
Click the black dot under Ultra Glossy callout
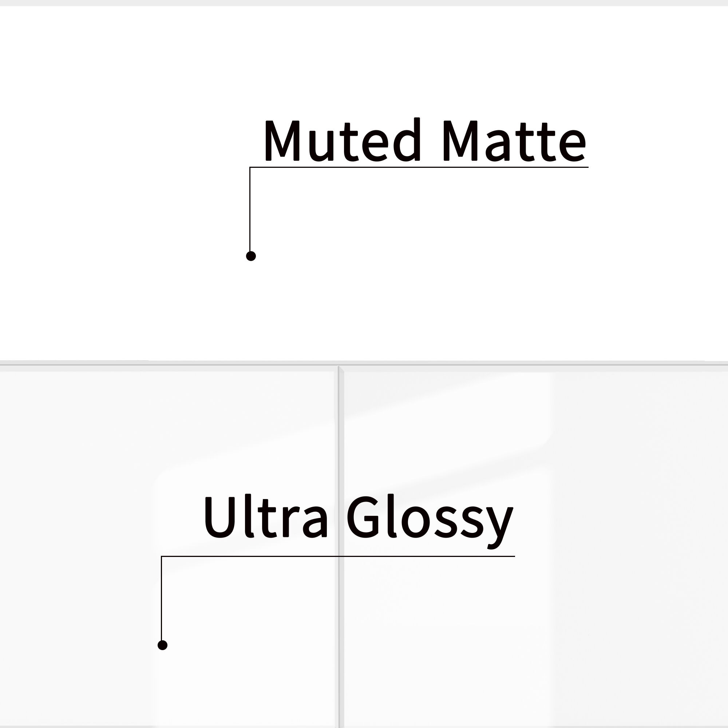click(162, 645)
